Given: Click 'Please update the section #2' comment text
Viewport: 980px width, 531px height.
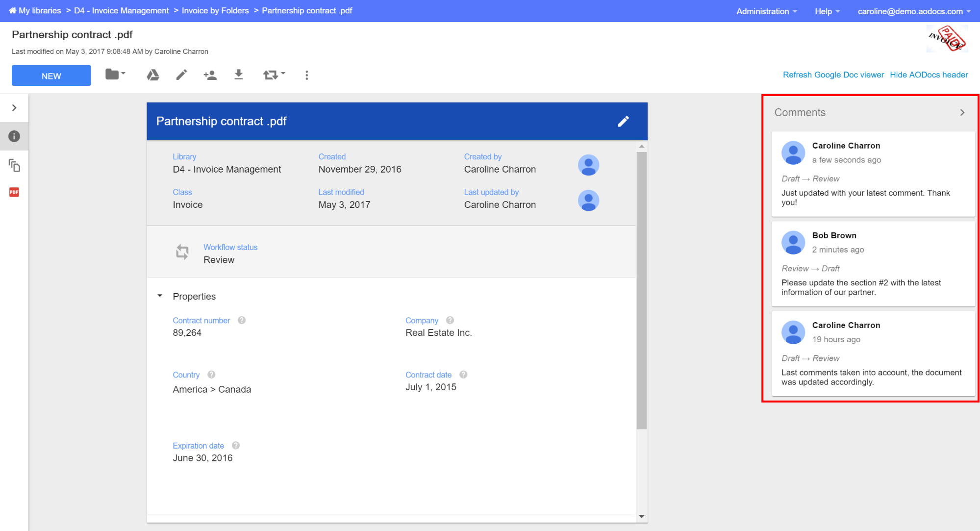Looking at the screenshot, I should pyautogui.click(x=861, y=287).
